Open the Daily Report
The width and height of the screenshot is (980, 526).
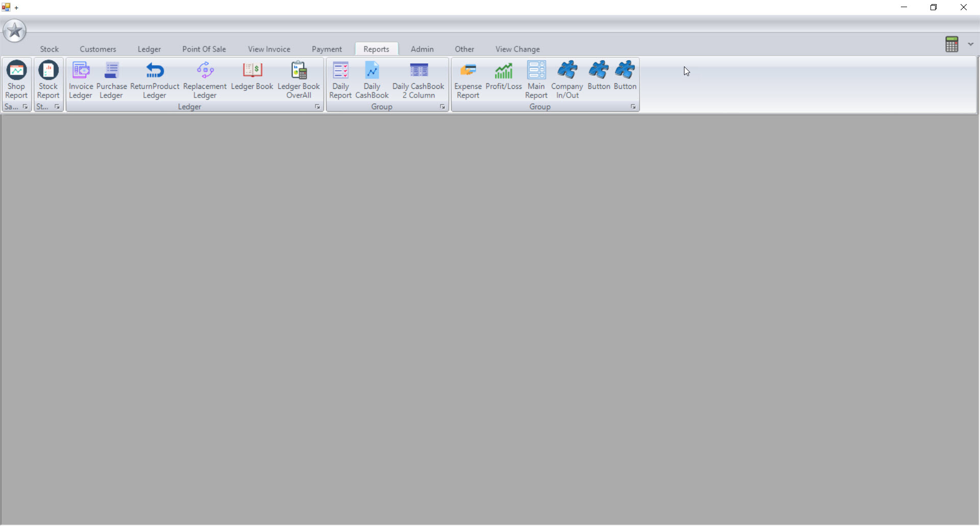[x=340, y=80]
